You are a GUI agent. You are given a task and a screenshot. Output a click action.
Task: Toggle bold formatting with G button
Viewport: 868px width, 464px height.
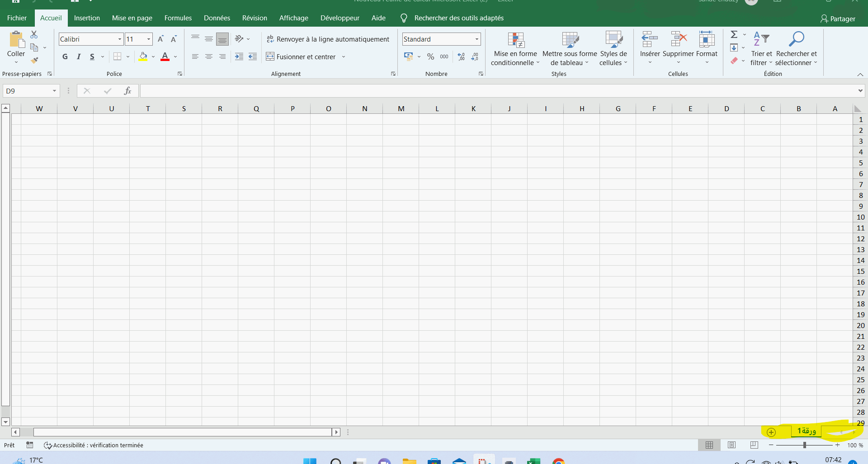65,56
